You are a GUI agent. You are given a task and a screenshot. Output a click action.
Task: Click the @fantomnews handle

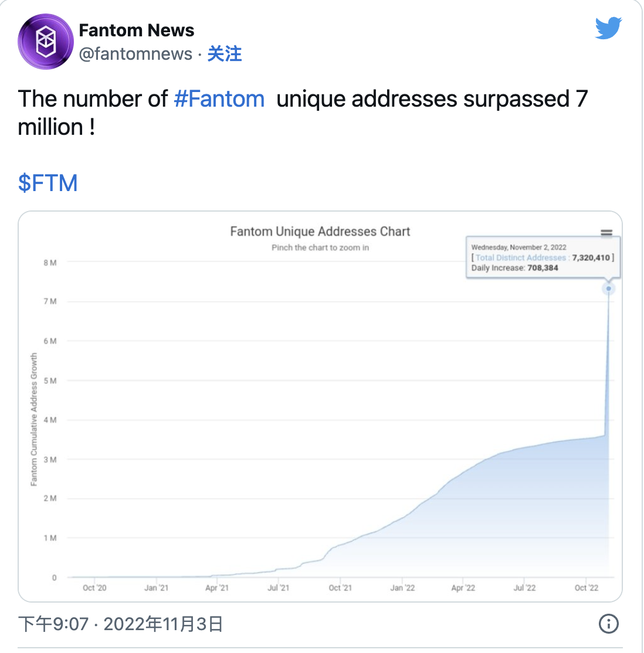tap(135, 54)
